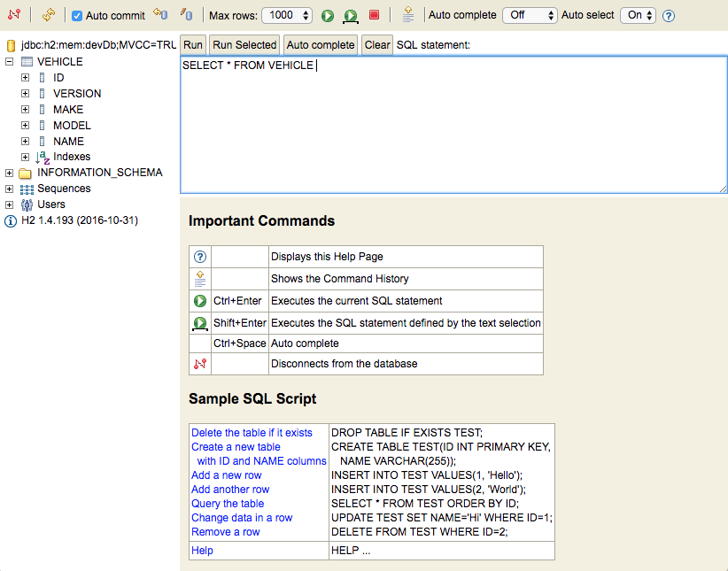The width and height of the screenshot is (728, 571).
Task: Click the 'Change data in a row' link
Action: (242, 518)
